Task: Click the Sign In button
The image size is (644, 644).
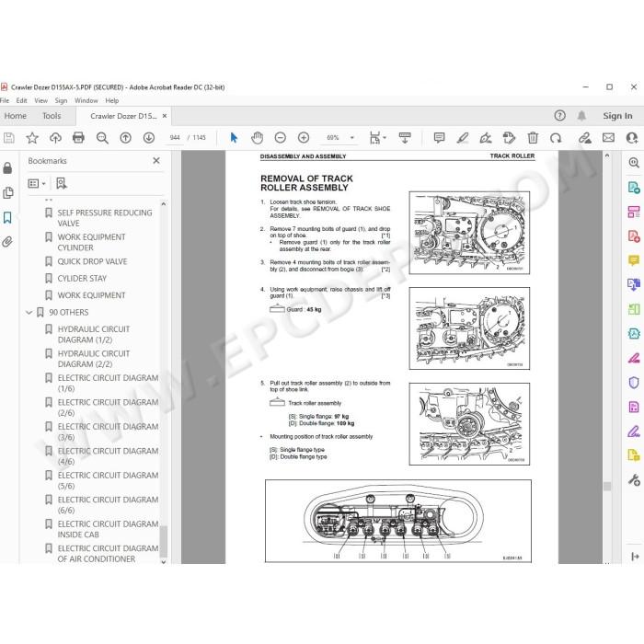Action: pos(617,116)
